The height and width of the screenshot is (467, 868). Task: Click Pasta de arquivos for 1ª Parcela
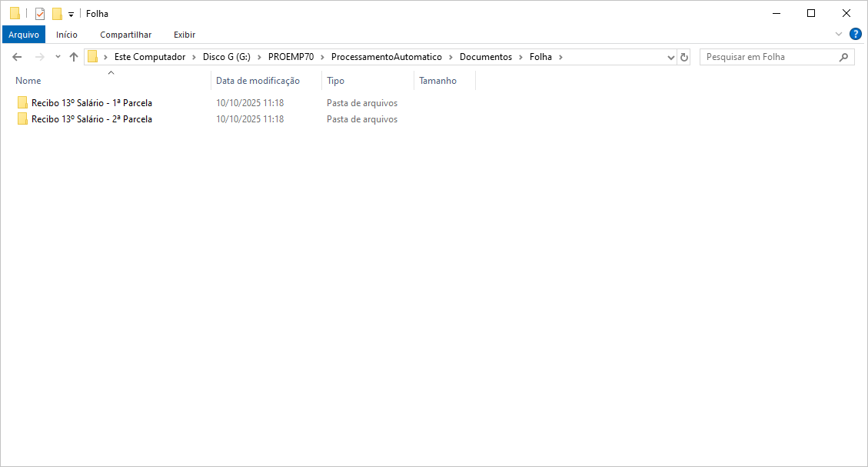click(x=362, y=103)
